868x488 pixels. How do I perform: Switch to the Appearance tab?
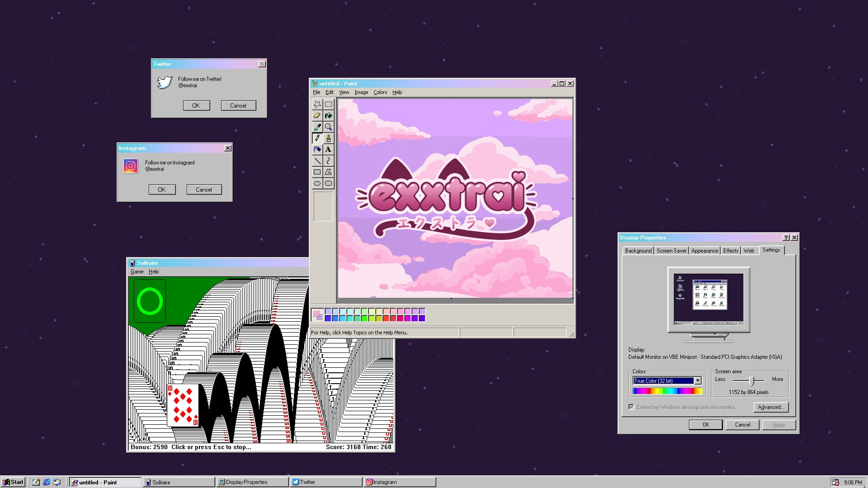tap(704, 251)
